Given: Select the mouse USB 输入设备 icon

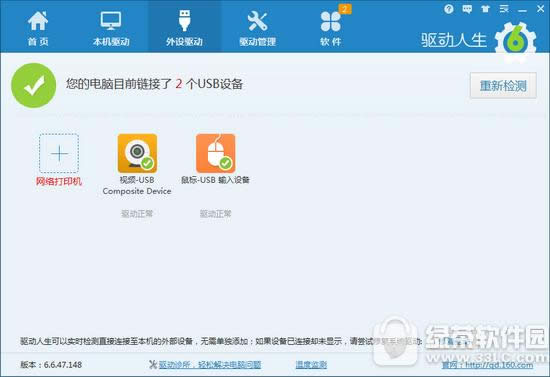Looking at the screenshot, I should [215, 153].
